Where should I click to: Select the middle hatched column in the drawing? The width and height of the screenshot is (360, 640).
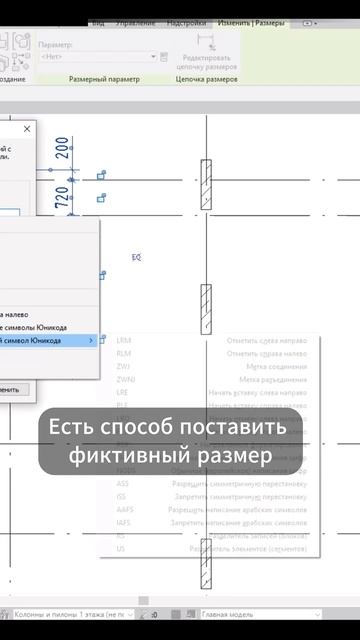[206, 309]
